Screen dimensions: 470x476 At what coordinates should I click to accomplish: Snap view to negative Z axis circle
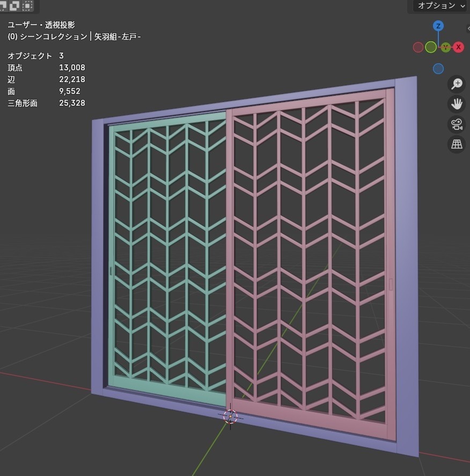coord(438,69)
